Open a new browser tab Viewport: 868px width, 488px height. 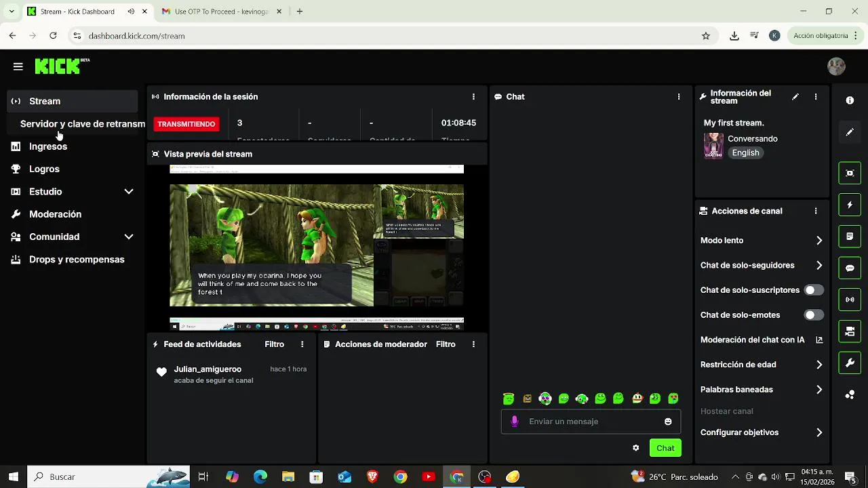point(300,12)
